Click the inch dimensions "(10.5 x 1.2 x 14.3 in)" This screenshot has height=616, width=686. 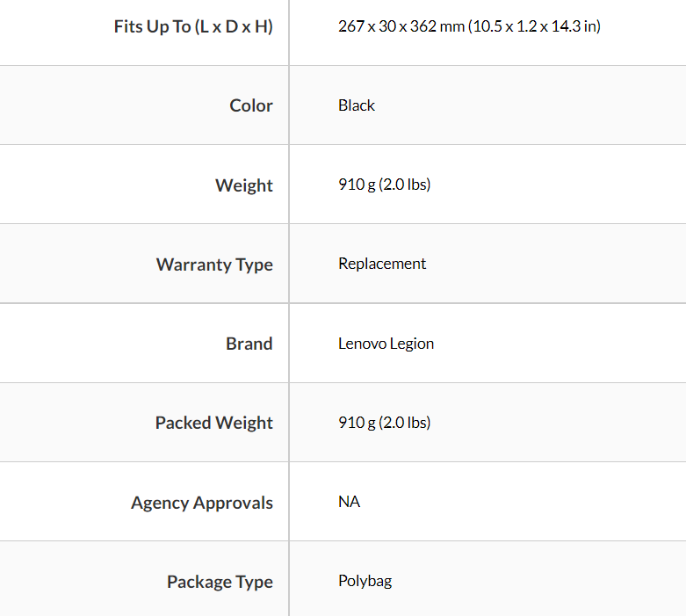[x=535, y=26]
